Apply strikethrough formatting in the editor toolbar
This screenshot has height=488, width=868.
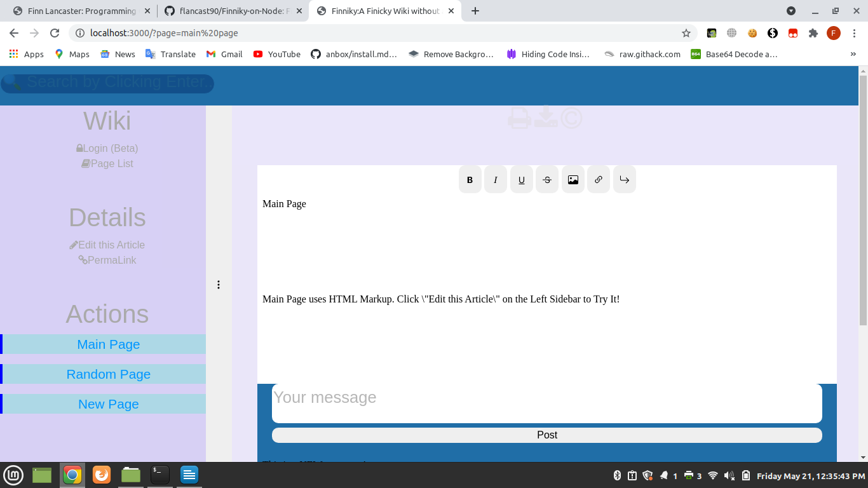click(x=547, y=180)
